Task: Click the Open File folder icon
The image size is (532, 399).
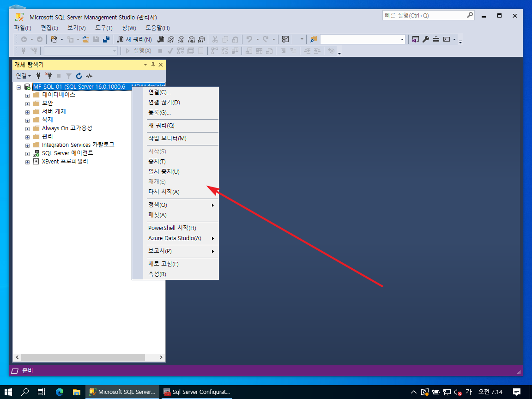Action: coord(86,39)
